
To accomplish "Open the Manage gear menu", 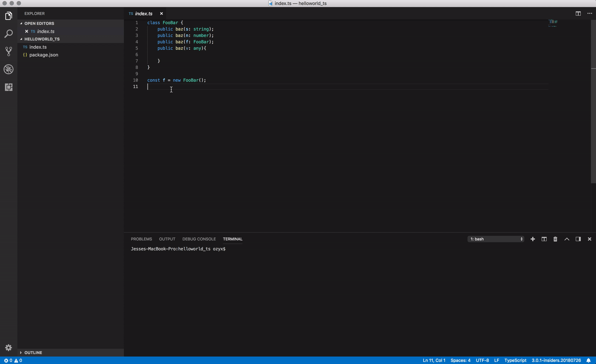I will coord(9,348).
